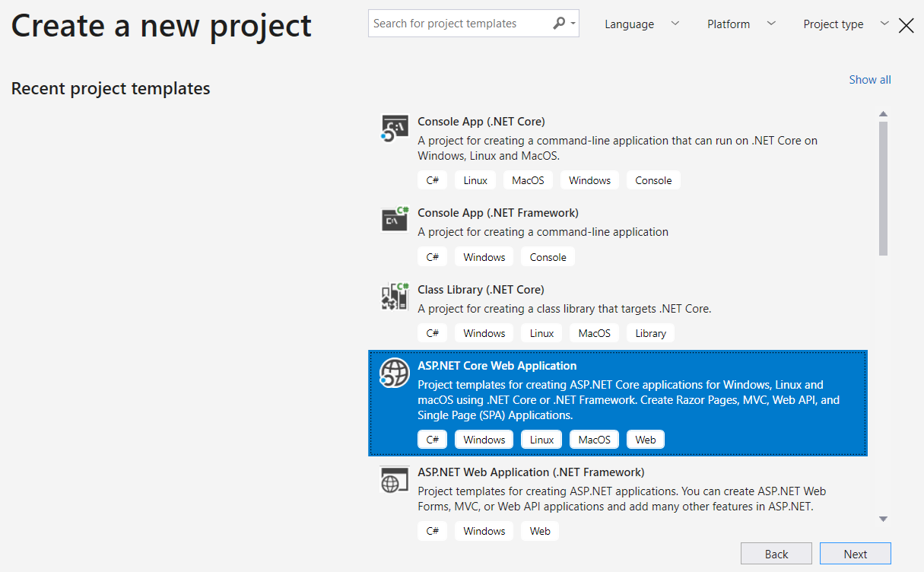The width and height of the screenshot is (924, 572).
Task: Click the scroll up arrow of template list
Action: point(883,114)
